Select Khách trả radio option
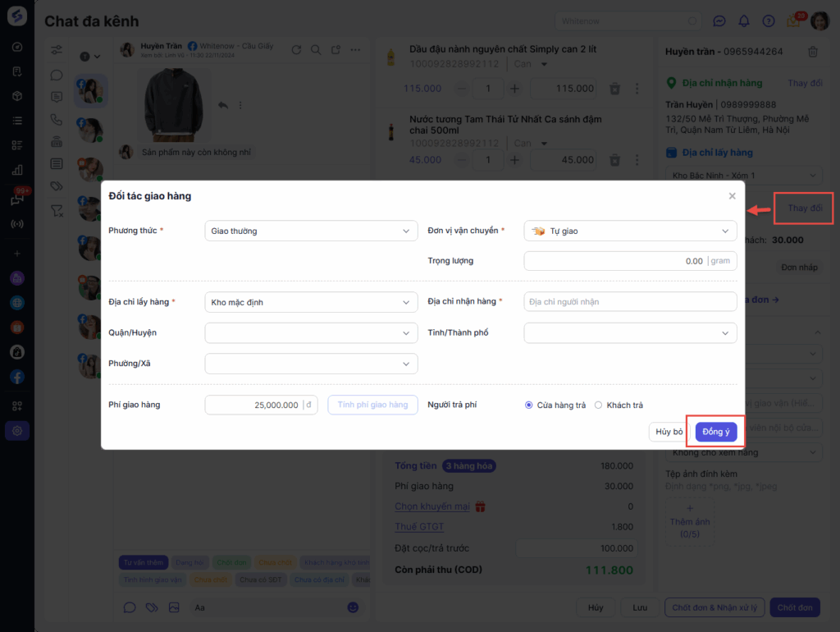The width and height of the screenshot is (840, 632). point(599,405)
